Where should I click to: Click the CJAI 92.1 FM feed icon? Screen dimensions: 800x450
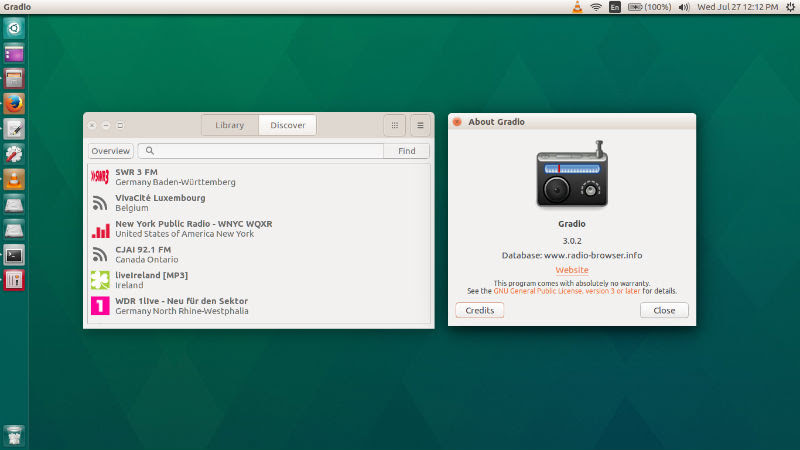tap(100, 255)
